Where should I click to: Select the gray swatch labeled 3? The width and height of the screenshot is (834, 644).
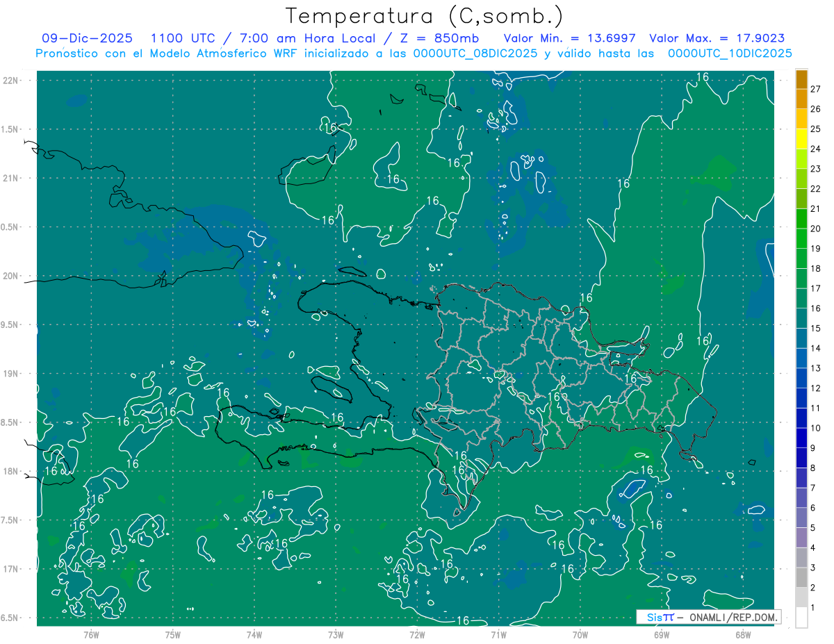tap(801, 557)
